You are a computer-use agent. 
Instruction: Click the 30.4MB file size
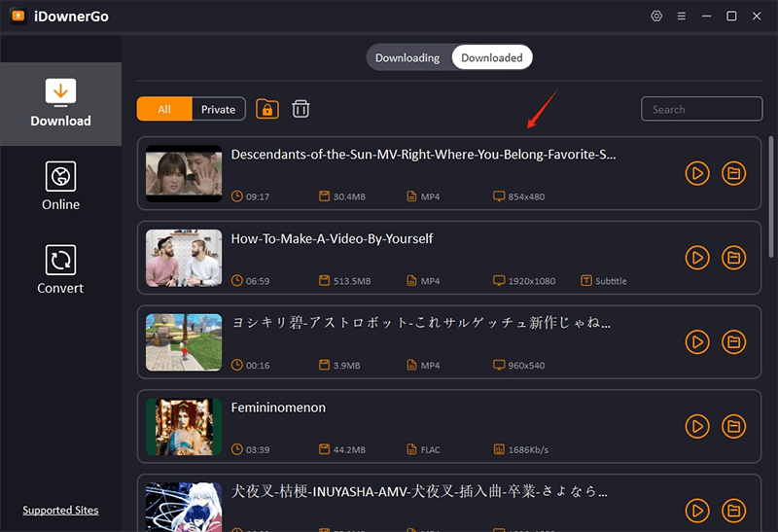pos(349,196)
